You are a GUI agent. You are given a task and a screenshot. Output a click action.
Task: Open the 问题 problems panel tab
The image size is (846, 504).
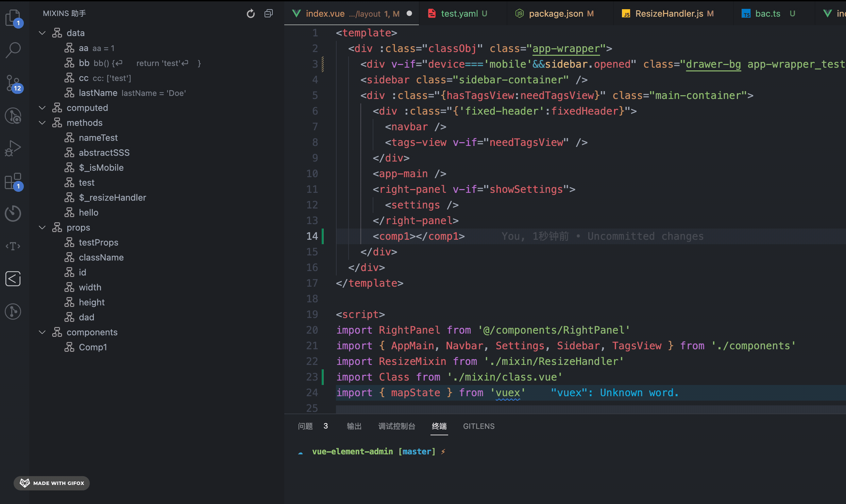(305, 426)
